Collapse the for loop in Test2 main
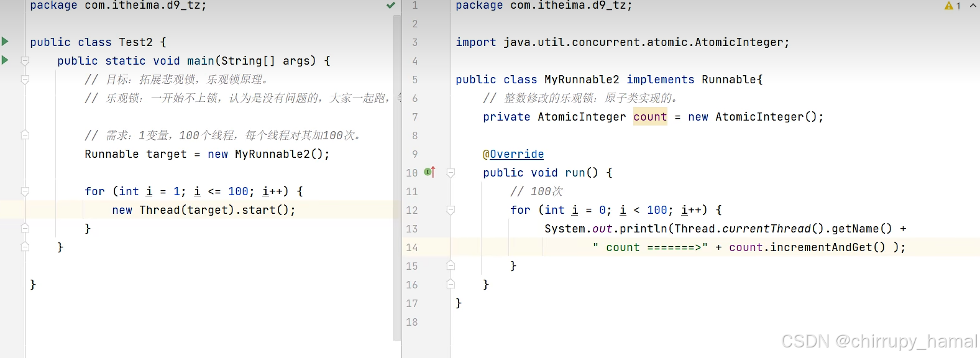 click(x=25, y=191)
